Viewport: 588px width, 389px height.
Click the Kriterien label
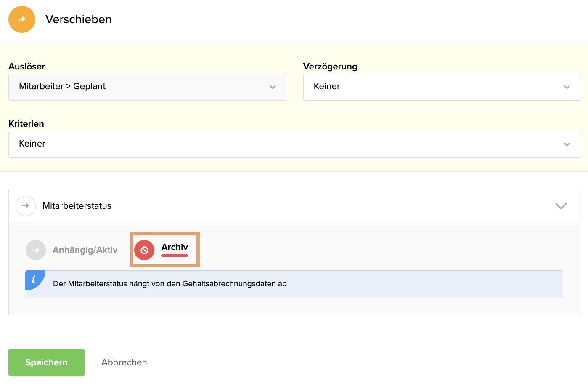(x=26, y=124)
